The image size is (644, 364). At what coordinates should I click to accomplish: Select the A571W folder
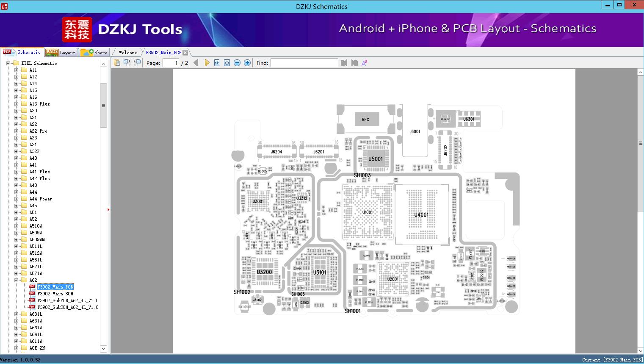point(36,273)
